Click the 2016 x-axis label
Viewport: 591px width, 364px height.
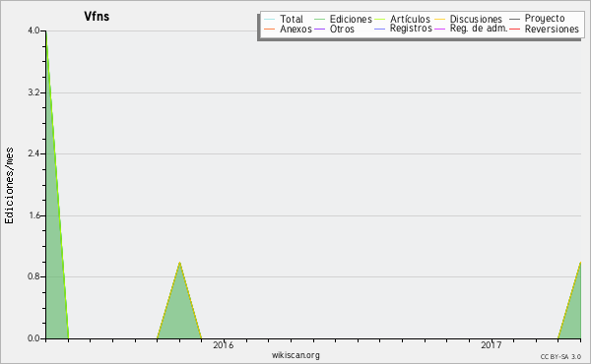point(224,344)
